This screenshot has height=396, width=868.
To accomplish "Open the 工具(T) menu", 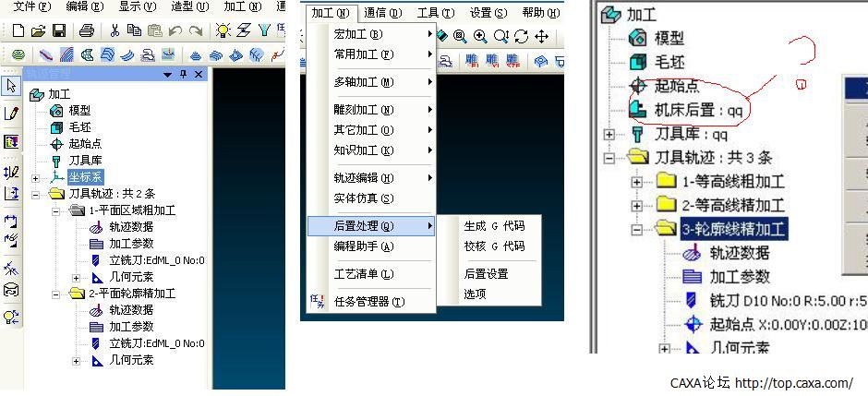I will click(x=436, y=13).
